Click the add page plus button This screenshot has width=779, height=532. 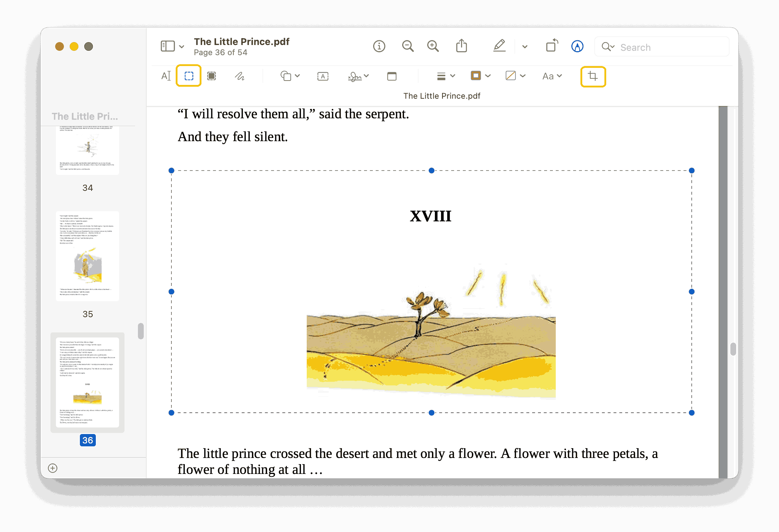pyautogui.click(x=53, y=468)
